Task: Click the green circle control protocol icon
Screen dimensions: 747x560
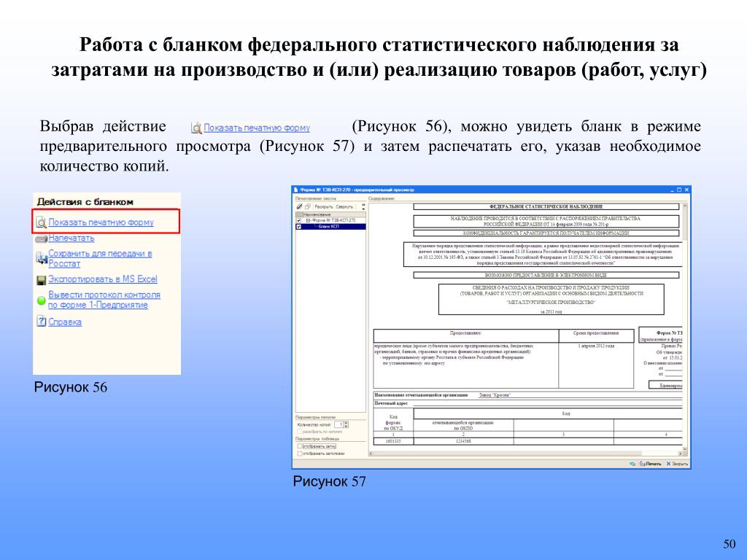Action: pos(42,300)
